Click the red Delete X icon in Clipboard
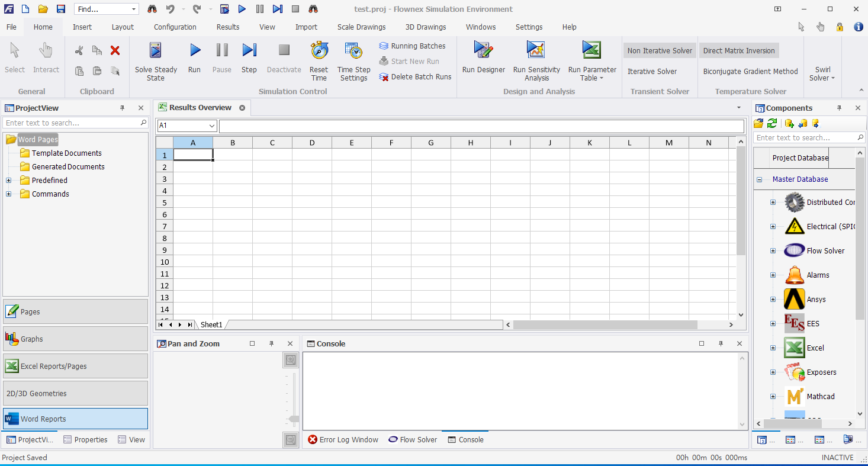Viewport: 868px width, 466px height. (x=115, y=51)
